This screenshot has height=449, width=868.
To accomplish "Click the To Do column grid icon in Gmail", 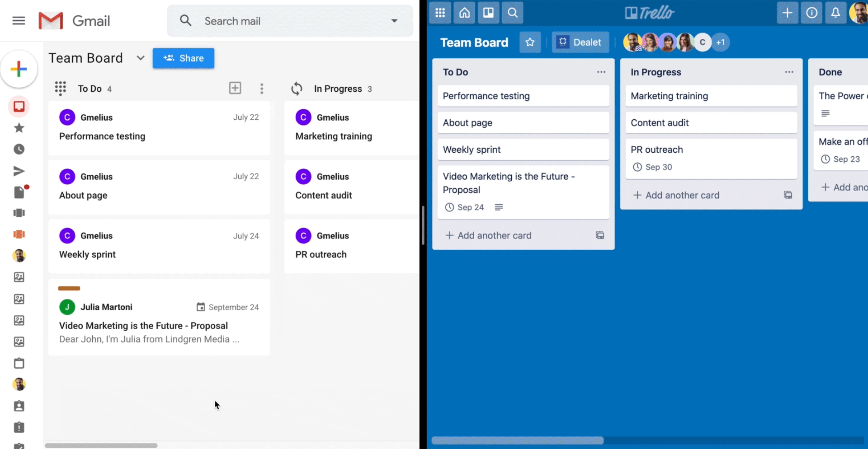I will click(61, 89).
